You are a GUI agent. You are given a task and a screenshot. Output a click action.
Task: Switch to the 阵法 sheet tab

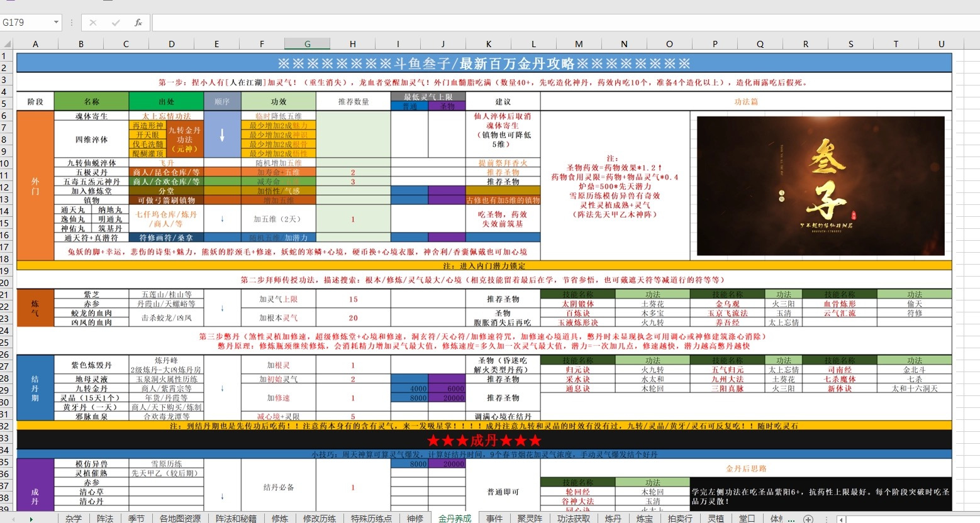pos(105,518)
